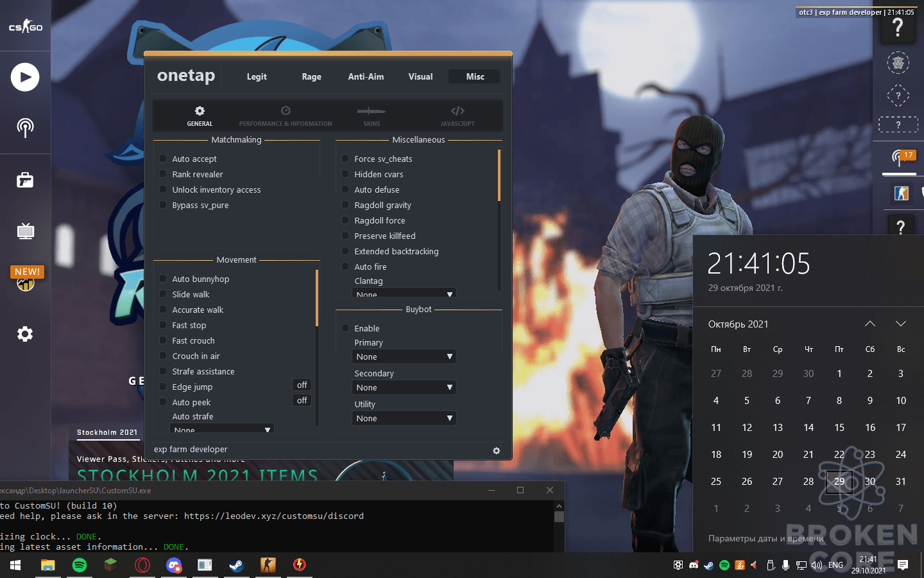Screen dimensions: 924x578
Task: Click the Miscellaneous section scrollbar
Action: point(499,175)
